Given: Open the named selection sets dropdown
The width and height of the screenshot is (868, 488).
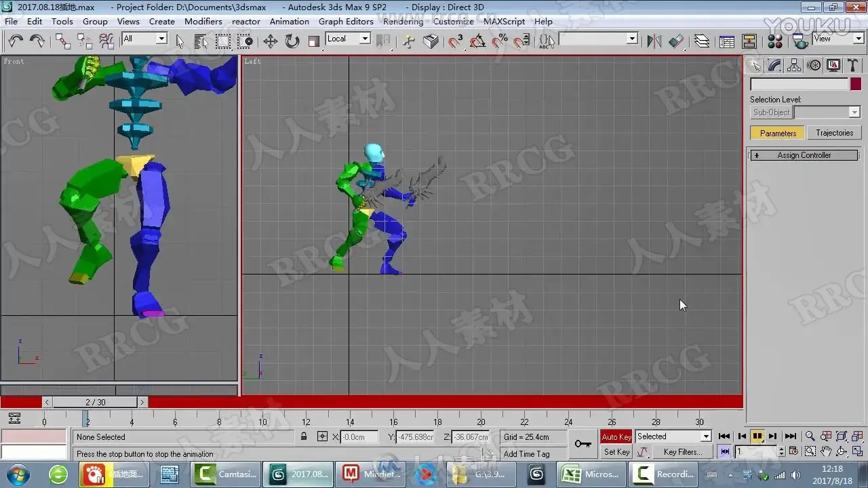Looking at the screenshot, I should (598, 39).
